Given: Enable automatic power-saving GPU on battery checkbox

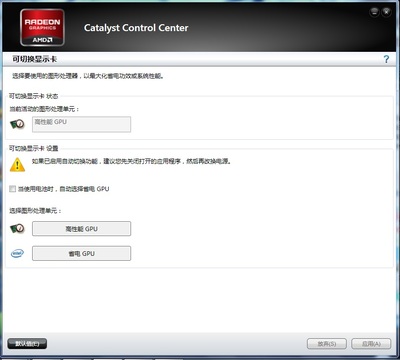Looking at the screenshot, I should pos(12,189).
